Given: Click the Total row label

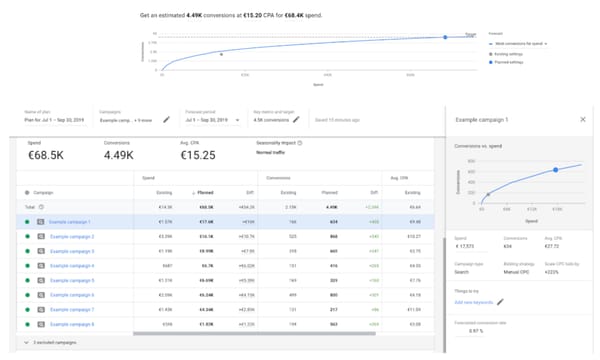Looking at the screenshot, I should (x=30, y=207).
